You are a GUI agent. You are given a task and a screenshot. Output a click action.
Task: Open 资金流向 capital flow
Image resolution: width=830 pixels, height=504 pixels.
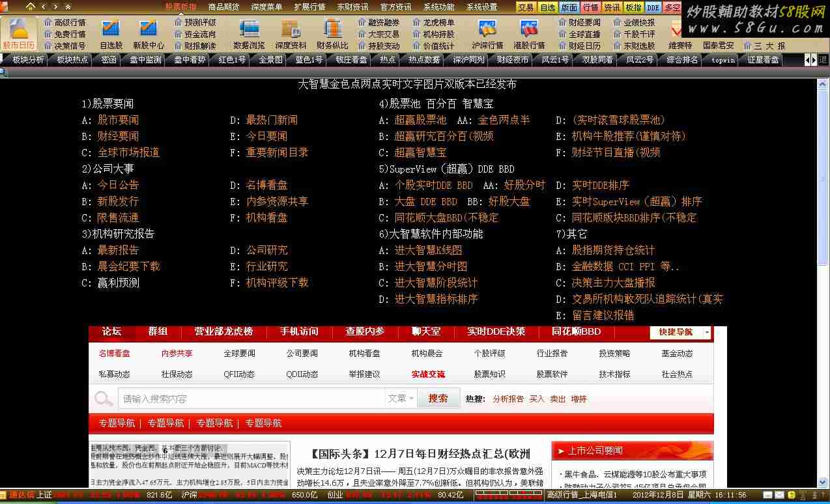click(195, 34)
